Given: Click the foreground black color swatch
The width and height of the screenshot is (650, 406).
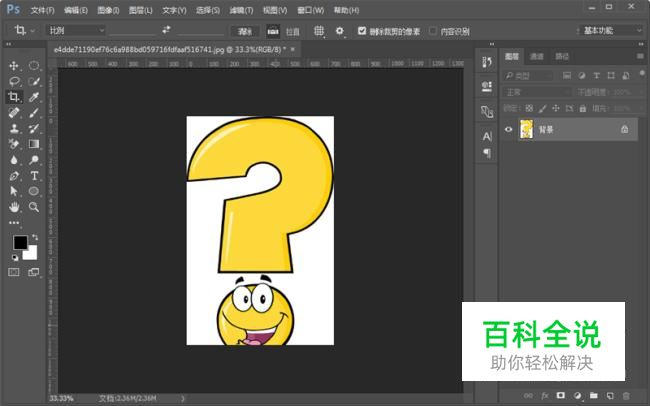Looking at the screenshot, I should 20,243.
